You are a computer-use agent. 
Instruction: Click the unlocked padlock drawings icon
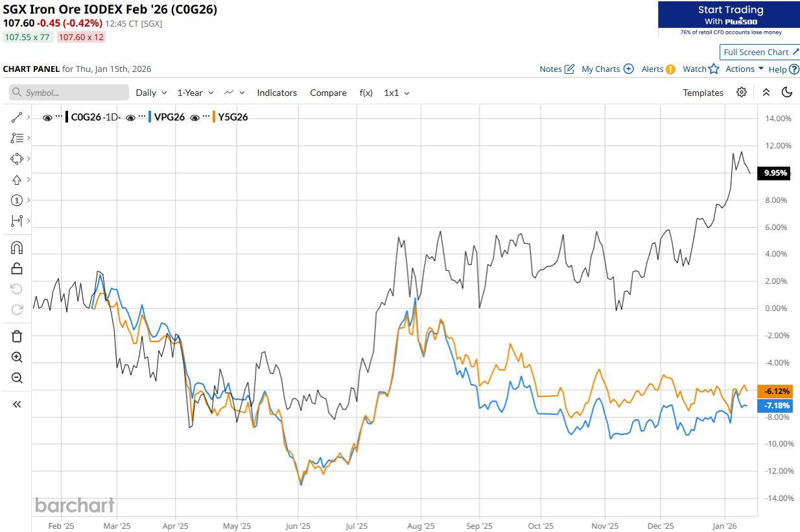point(17,268)
